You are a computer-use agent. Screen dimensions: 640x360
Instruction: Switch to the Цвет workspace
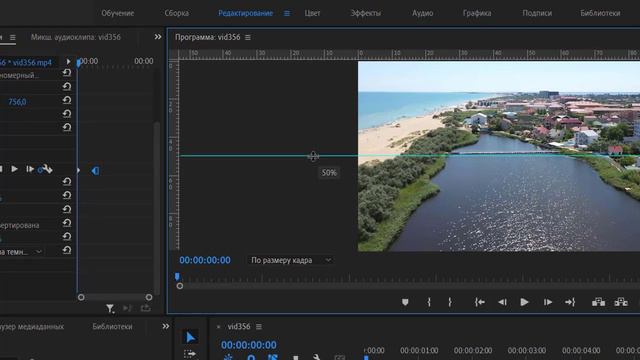click(x=312, y=13)
